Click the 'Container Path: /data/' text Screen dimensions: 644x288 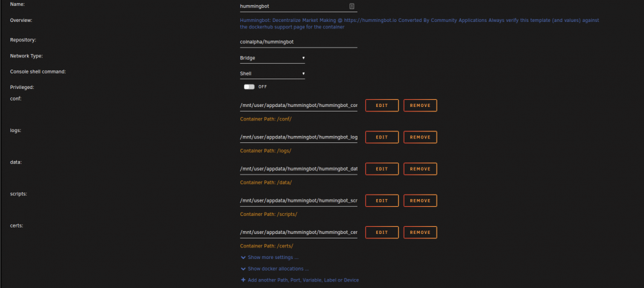(x=266, y=182)
